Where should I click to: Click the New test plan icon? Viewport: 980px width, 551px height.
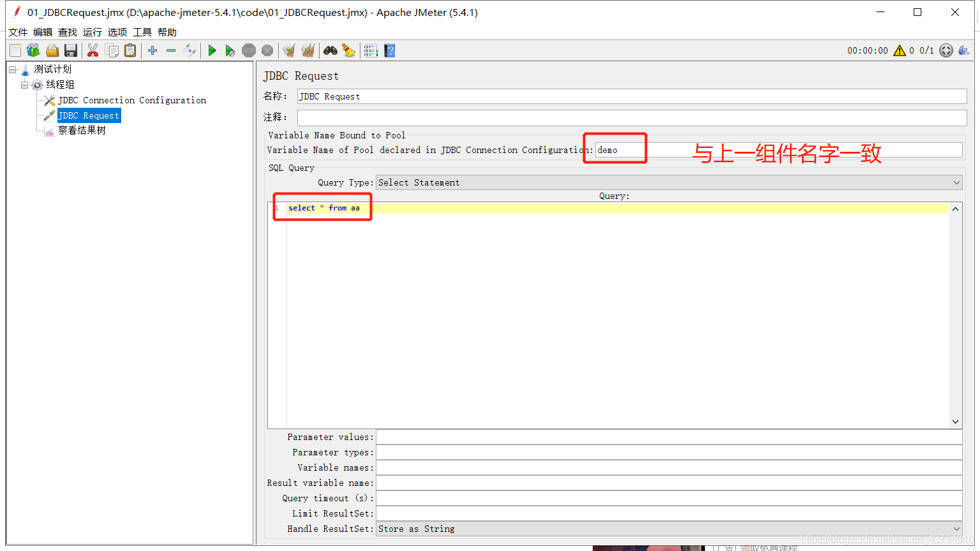[x=15, y=50]
